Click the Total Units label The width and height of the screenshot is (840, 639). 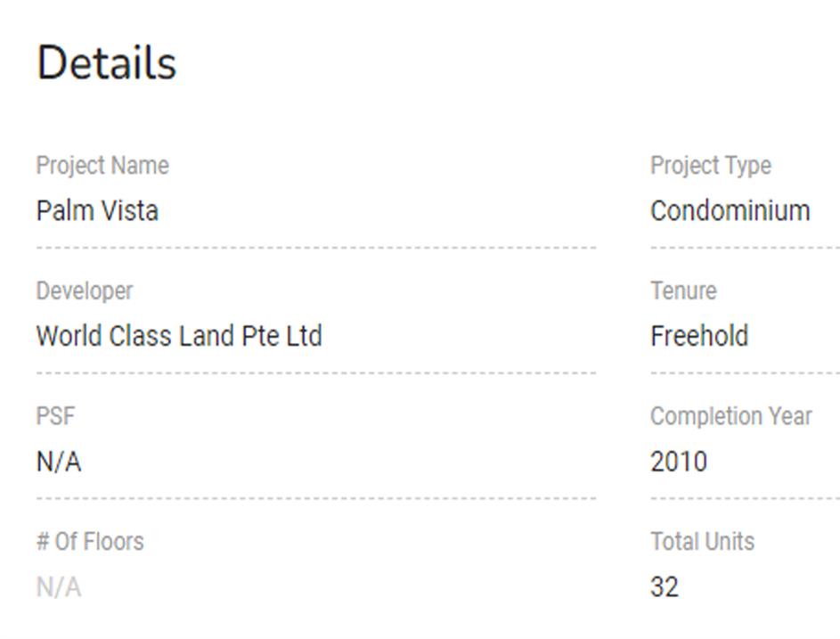click(702, 542)
